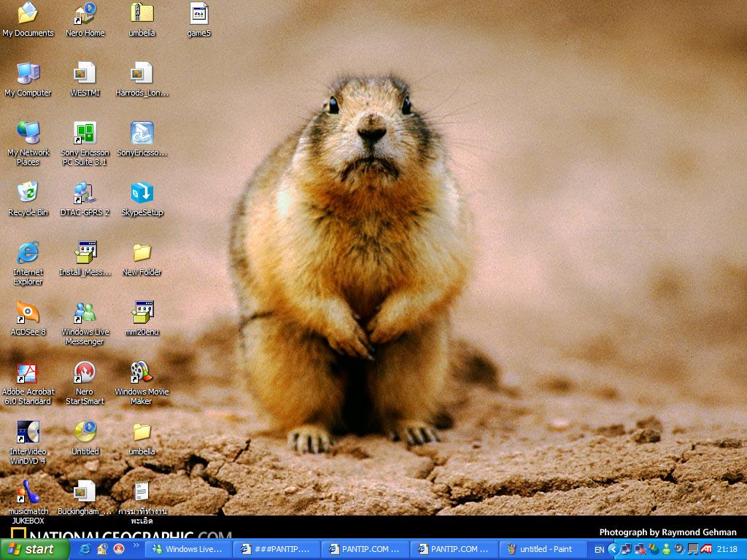
Task: Select the umbella zip archive icon
Action: point(142,20)
